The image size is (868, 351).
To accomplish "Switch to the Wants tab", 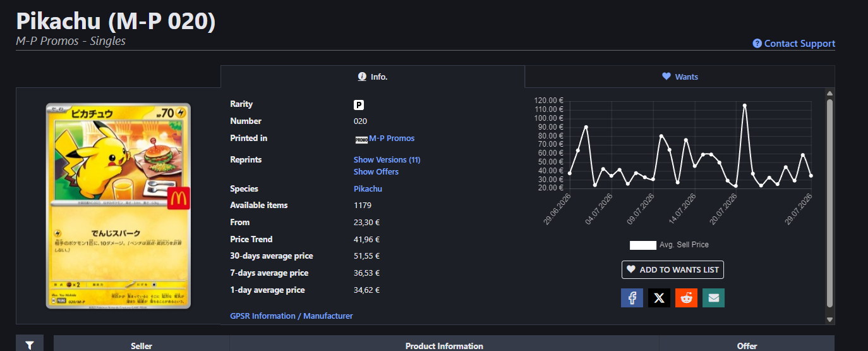I will pos(680,77).
